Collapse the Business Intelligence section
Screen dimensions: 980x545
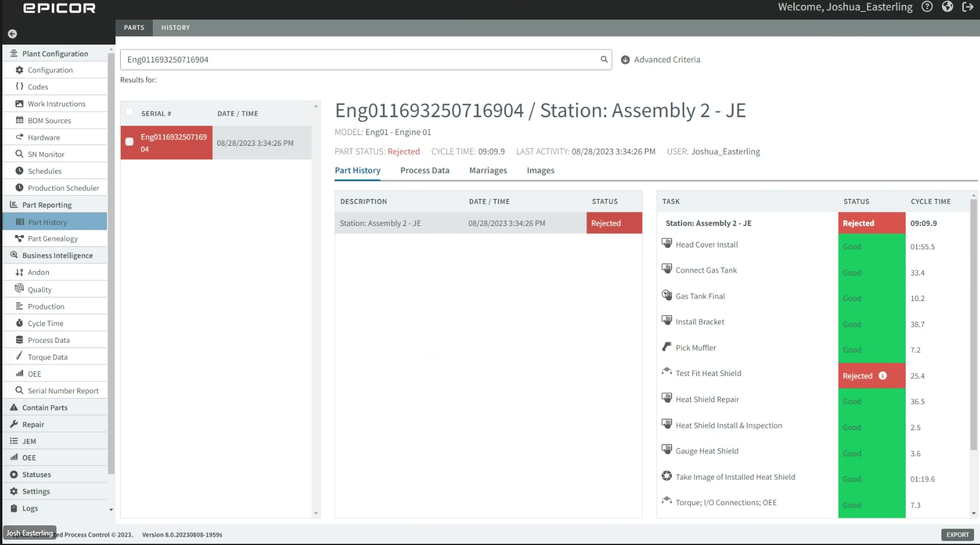point(56,255)
